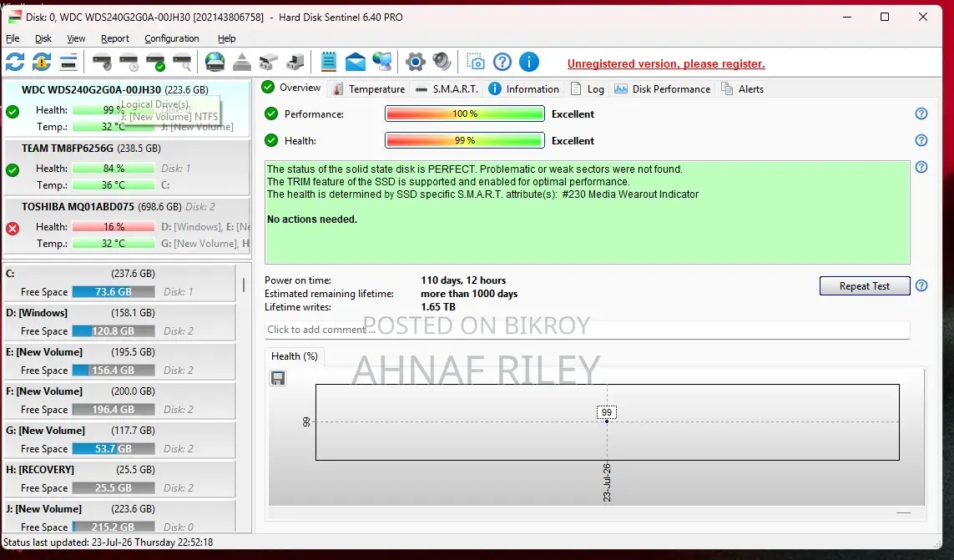Click the help icon next to Repeat Test

921,286
